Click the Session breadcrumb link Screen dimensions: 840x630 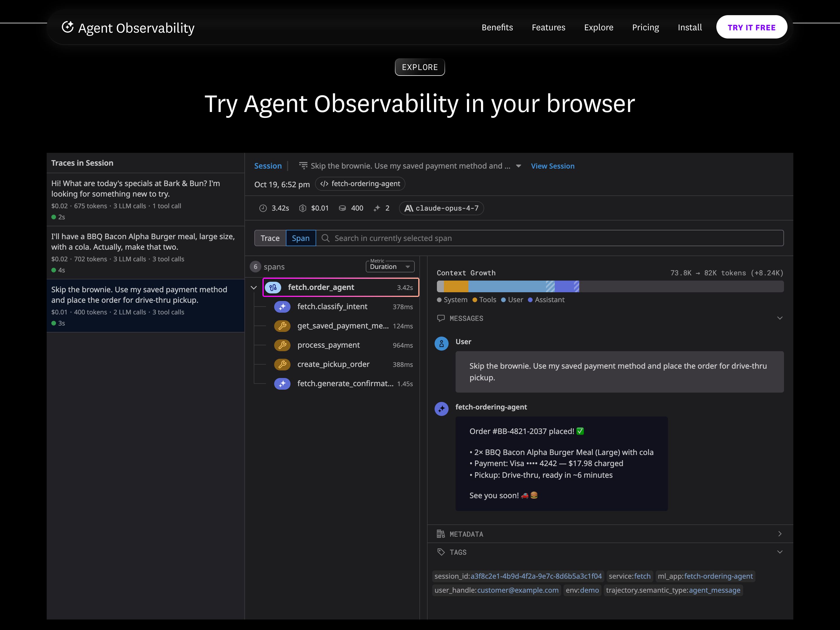pos(268,166)
